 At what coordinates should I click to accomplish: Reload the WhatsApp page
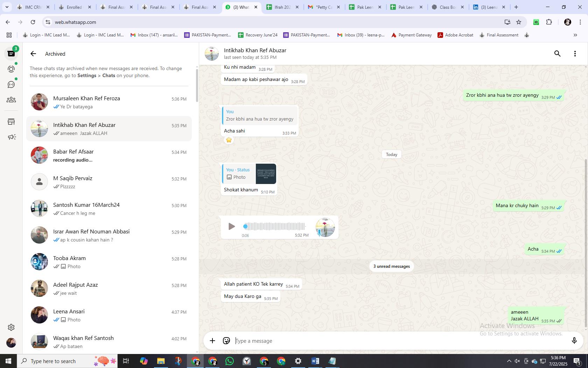[x=33, y=22]
